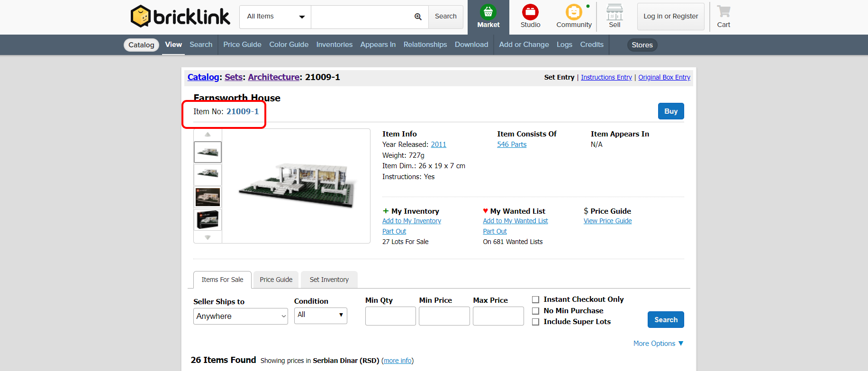Focus the Min Price field
The height and width of the screenshot is (371, 868).
444,316
